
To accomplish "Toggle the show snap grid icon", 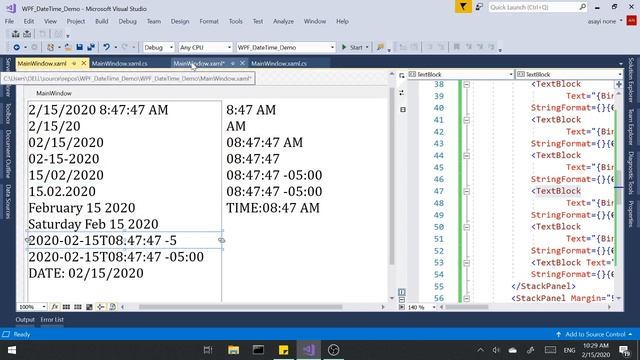I will 66,307.
